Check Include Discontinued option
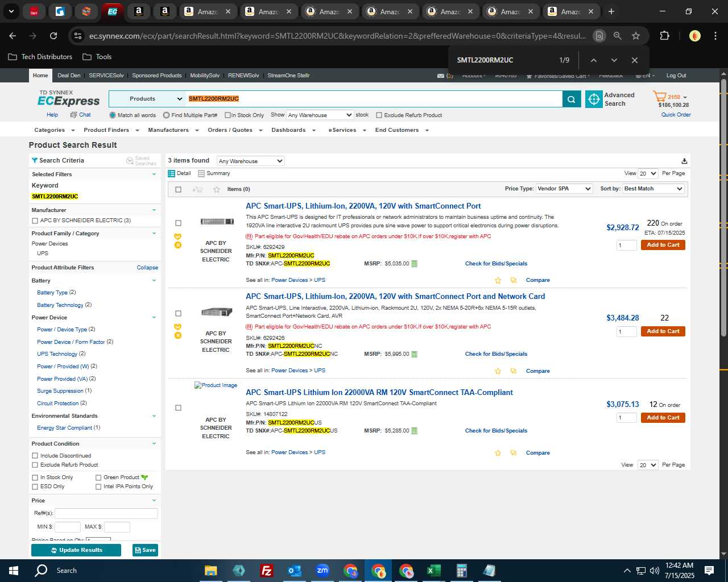The image size is (728, 582). (x=35, y=456)
